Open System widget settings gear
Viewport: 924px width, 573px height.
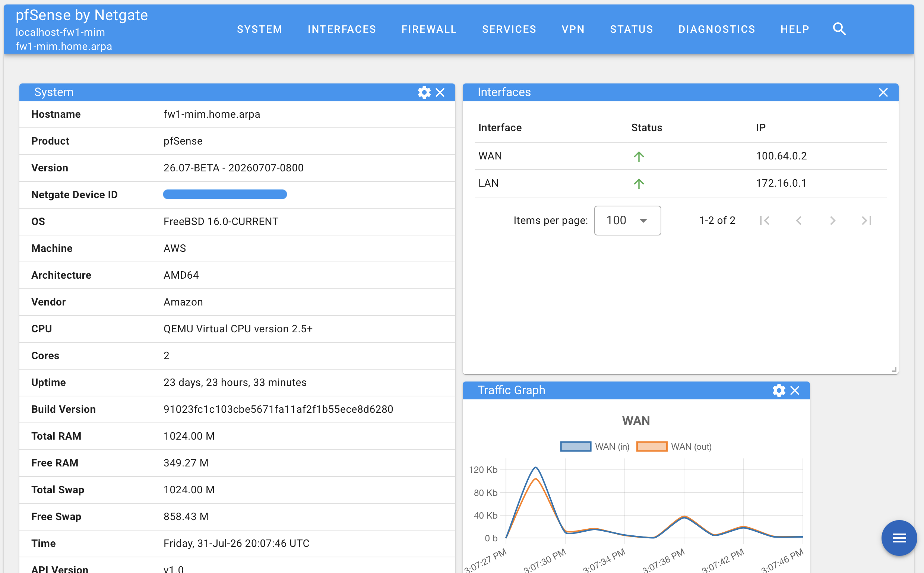(x=424, y=92)
